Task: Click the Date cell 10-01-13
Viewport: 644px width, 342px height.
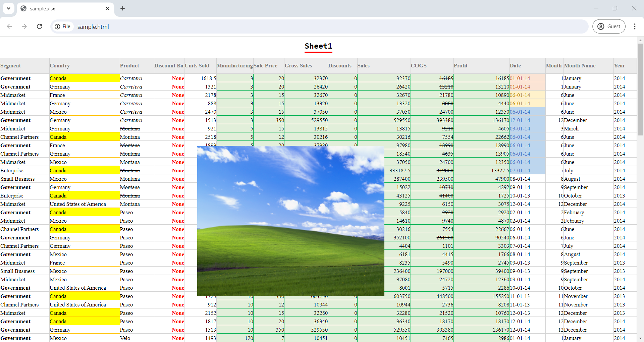Action: pos(527,195)
